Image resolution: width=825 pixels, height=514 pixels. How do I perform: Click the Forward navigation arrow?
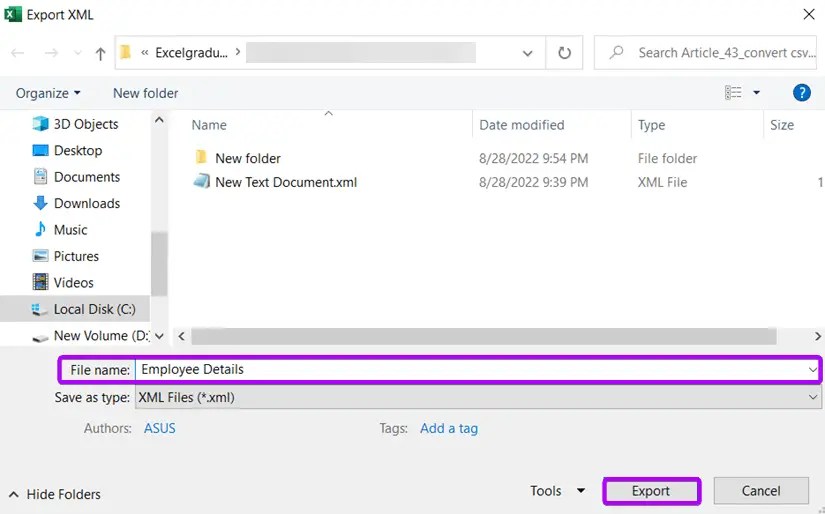[51, 53]
